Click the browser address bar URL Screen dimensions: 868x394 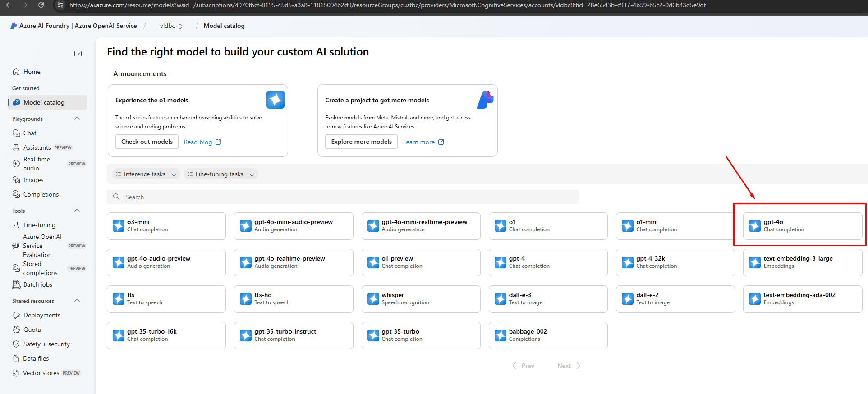(388, 5)
